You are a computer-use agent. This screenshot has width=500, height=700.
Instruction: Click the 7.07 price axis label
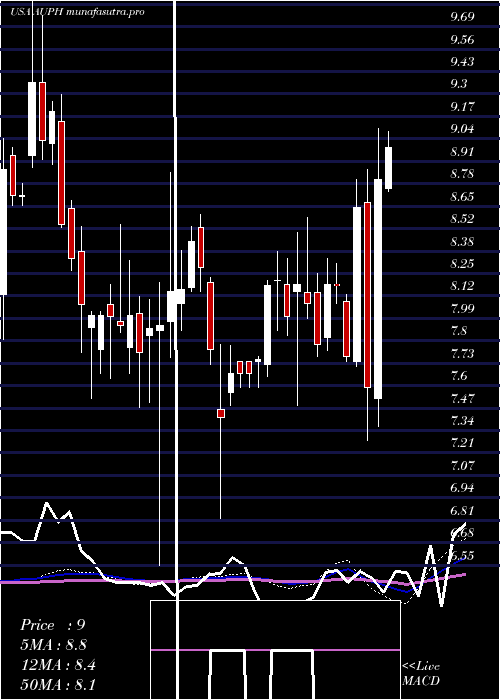coord(462,466)
